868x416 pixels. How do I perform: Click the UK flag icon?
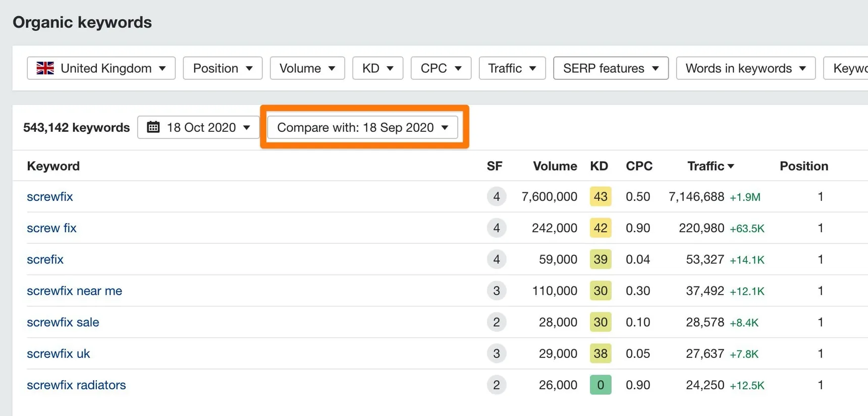click(45, 68)
